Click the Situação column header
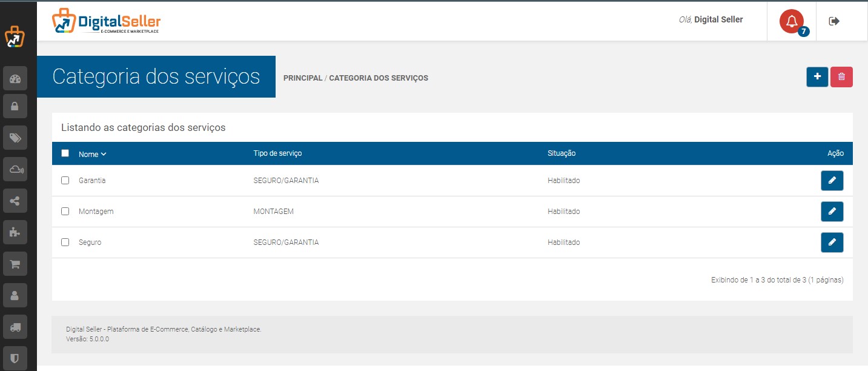The width and height of the screenshot is (868, 371). pyautogui.click(x=562, y=153)
